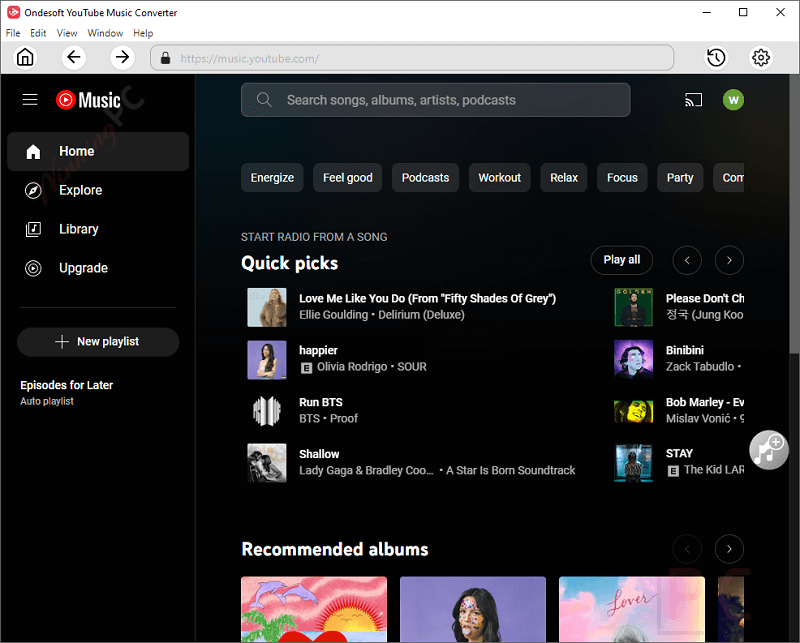The image size is (800, 643).
Task: Show next Recommended albums with right chevron
Action: tap(729, 549)
